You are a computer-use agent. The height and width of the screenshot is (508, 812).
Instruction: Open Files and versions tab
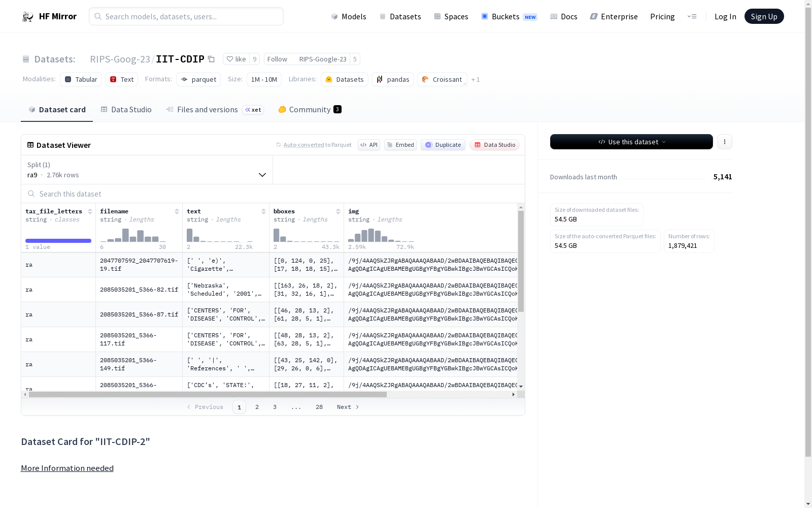coord(215,110)
